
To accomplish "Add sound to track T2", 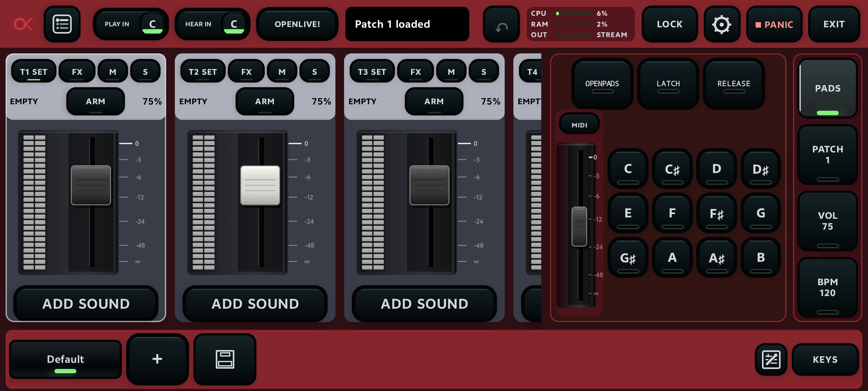I will coord(255,303).
